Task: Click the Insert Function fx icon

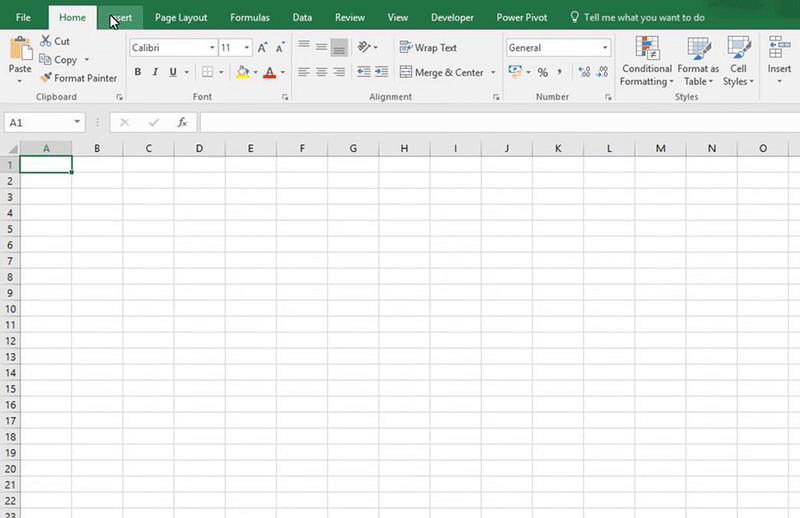Action: [x=182, y=122]
